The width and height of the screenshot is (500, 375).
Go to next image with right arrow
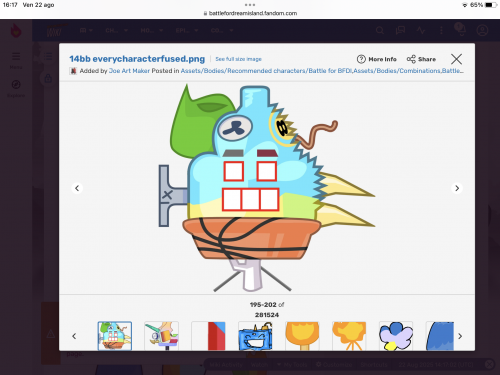457,188
